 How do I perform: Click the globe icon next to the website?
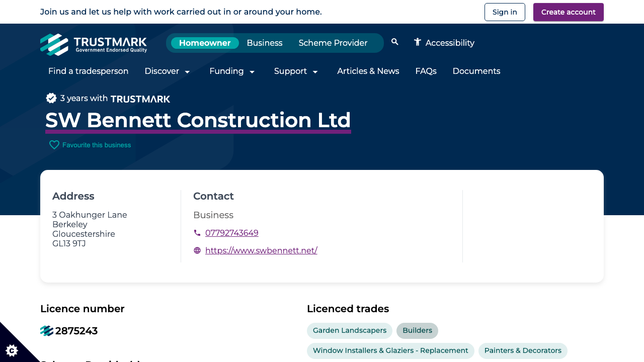point(196,250)
